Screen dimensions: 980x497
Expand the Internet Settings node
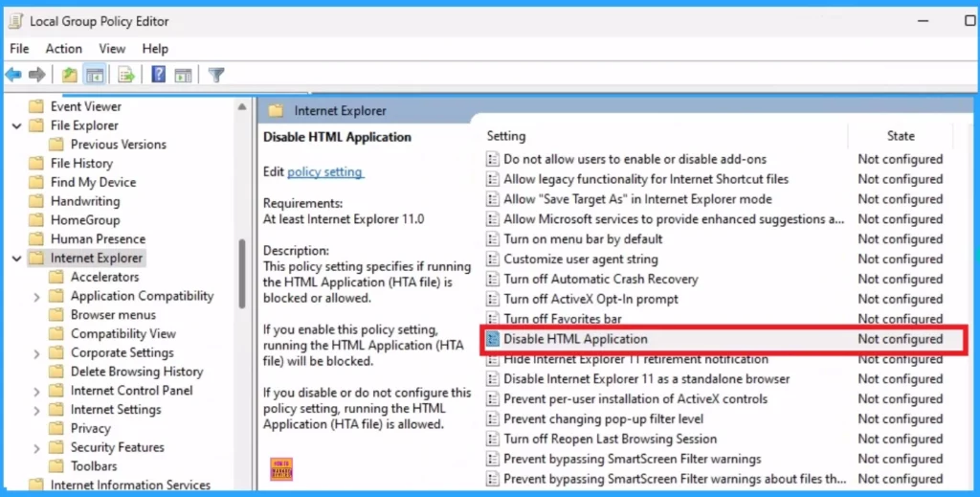37,410
